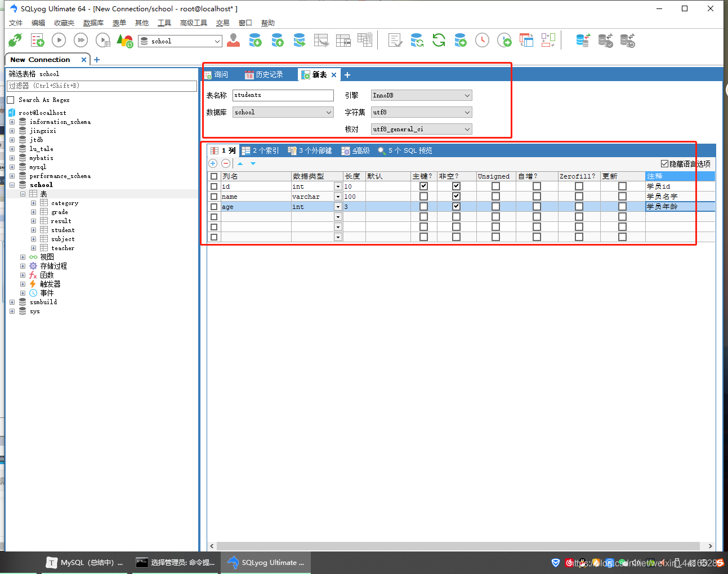The height and width of the screenshot is (574, 728).
Task: Click the green plug new connection icon
Action: click(15, 40)
